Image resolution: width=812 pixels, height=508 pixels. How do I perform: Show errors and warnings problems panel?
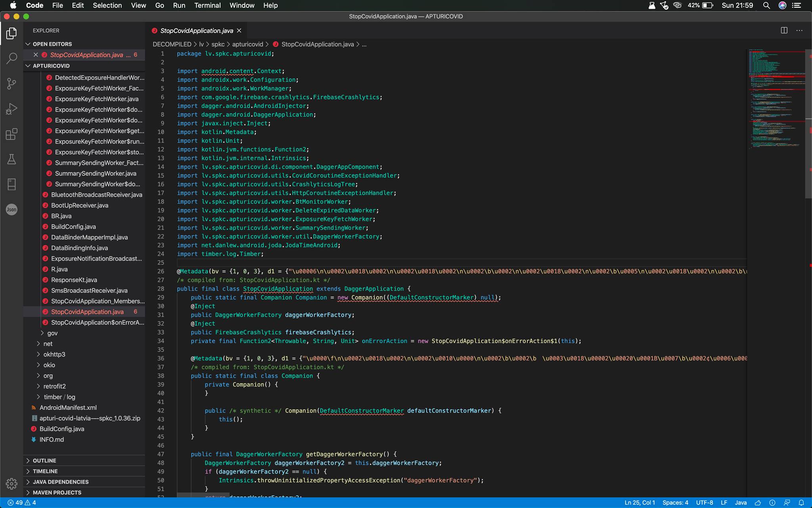22,502
